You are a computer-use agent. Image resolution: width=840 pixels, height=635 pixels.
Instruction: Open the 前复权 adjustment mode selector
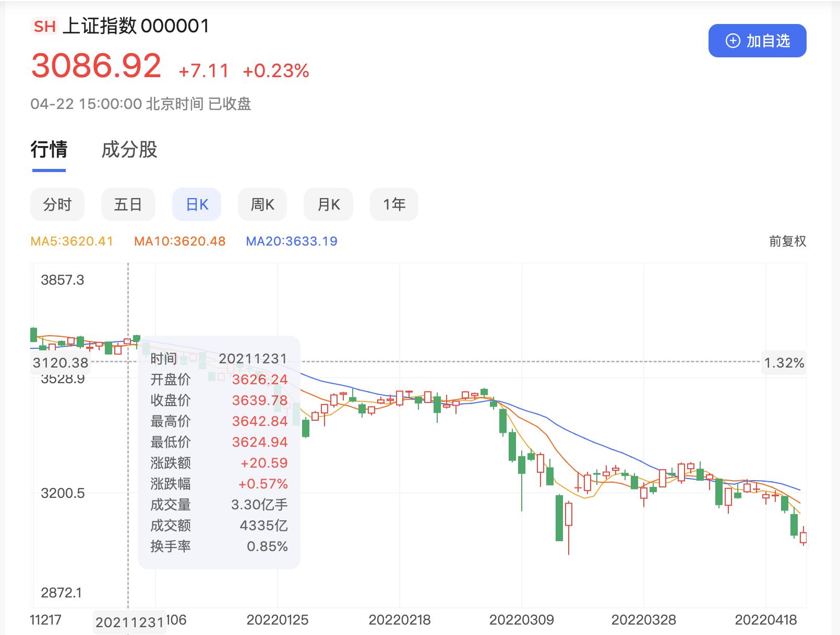click(x=788, y=241)
